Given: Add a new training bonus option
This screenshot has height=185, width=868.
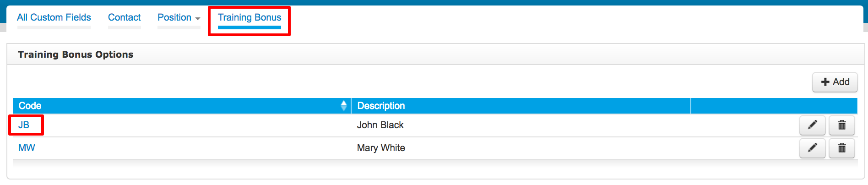Looking at the screenshot, I should 835,82.
